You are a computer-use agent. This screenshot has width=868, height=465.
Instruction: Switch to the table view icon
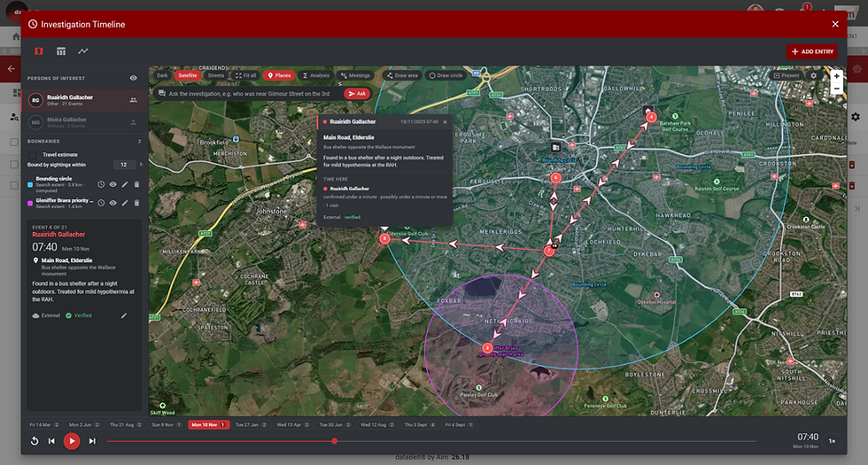pos(61,51)
